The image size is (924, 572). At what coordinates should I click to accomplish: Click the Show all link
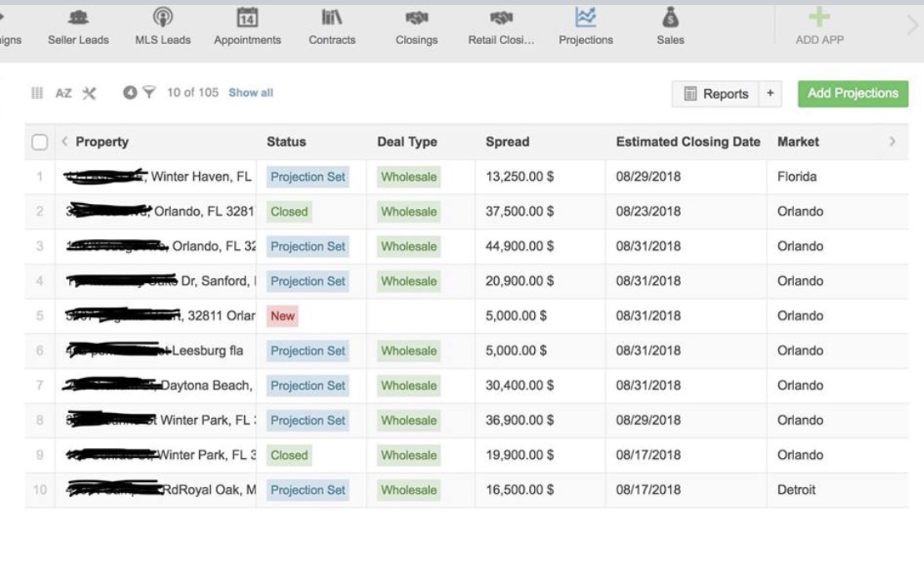(x=251, y=92)
